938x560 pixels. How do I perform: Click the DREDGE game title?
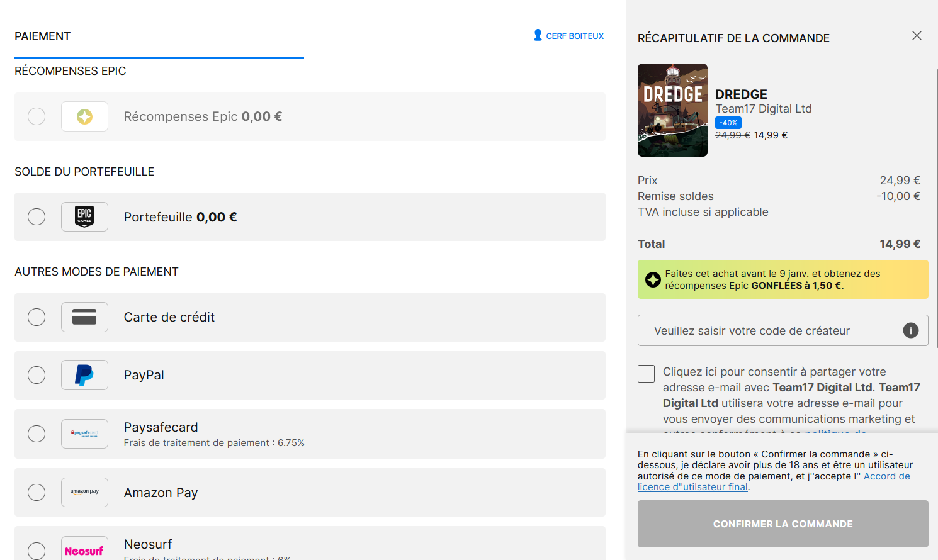pyautogui.click(x=741, y=94)
